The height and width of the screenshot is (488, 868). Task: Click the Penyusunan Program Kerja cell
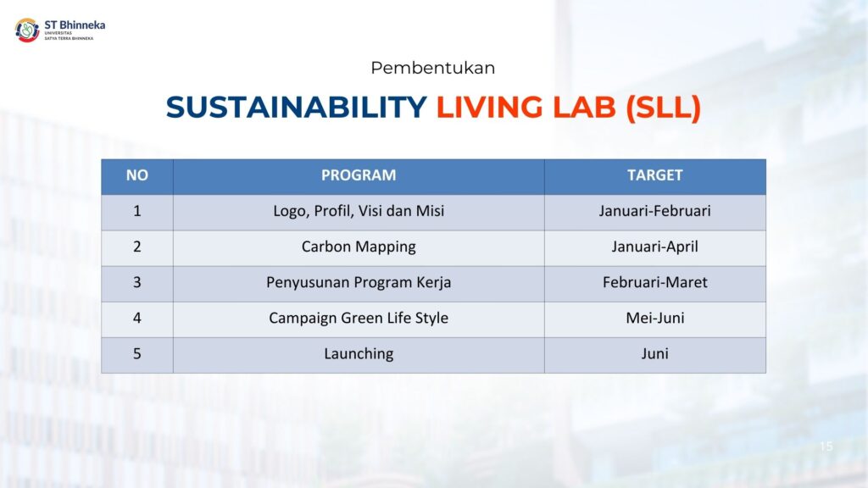[x=359, y=282]
